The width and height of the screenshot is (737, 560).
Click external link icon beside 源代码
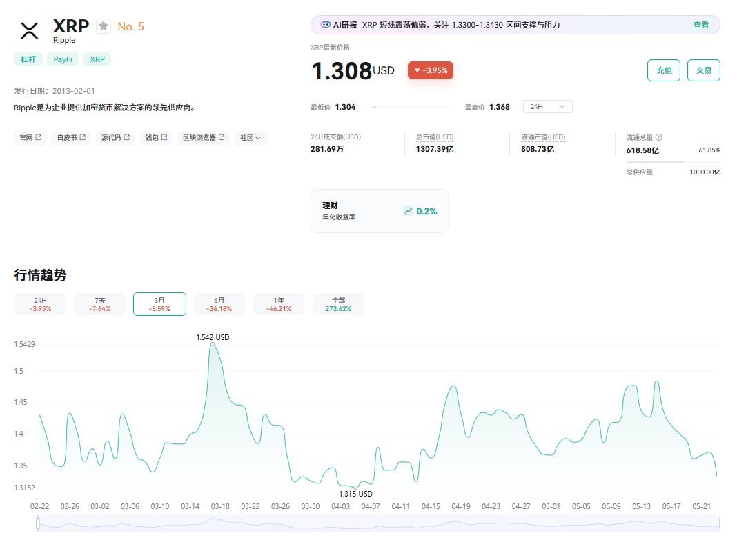pyautogui.click(x=126, y=137)
